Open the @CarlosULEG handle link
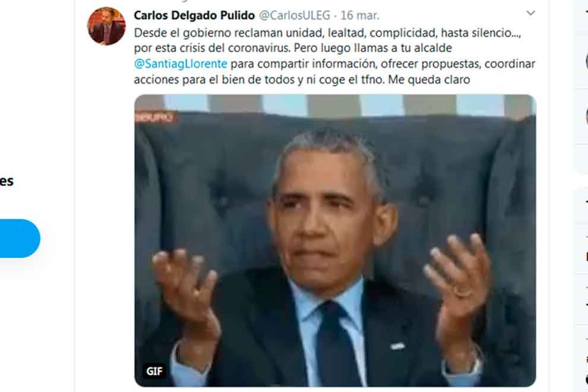The width and height of the screenshot is (588, 392). click(295, 15)
